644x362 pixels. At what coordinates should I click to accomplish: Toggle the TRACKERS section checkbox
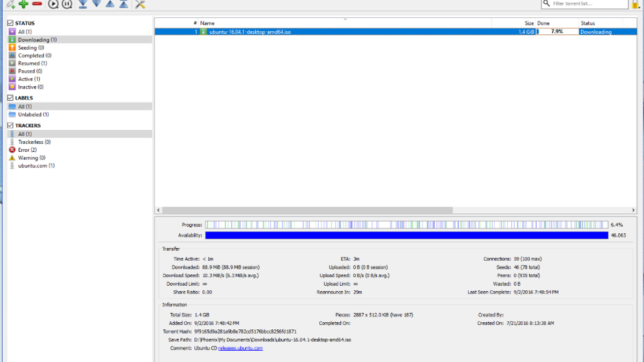coord(10,125)
